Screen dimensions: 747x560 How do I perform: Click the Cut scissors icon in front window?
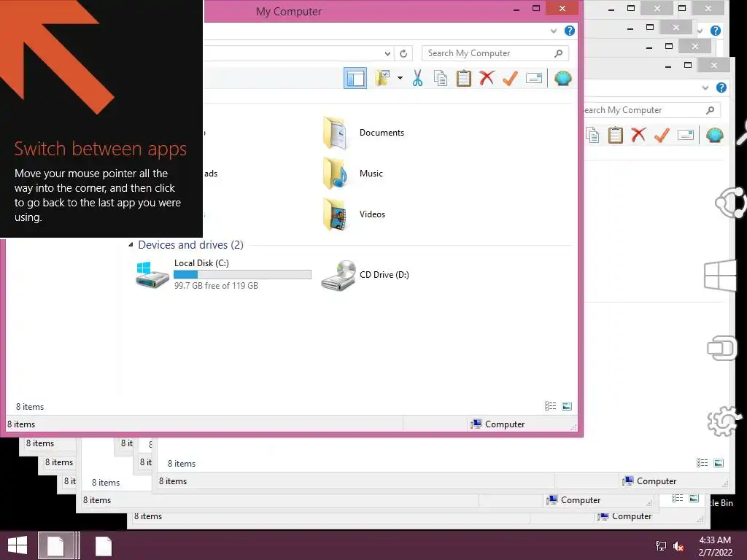click(417, 78)
